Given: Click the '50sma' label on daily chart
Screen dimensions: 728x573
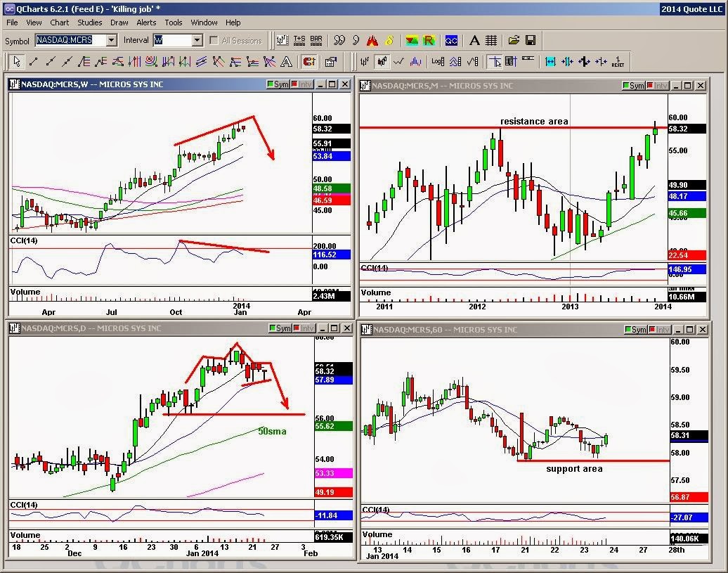Looking at the screenshot, I should pyautogui.click(x=272, y=432).
